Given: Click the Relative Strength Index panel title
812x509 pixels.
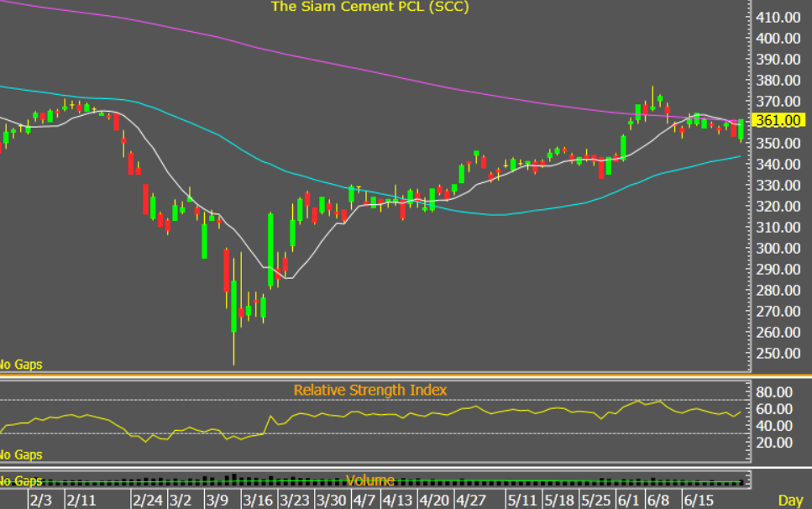Looking at the screenshot, I should (x=369, y=390).
